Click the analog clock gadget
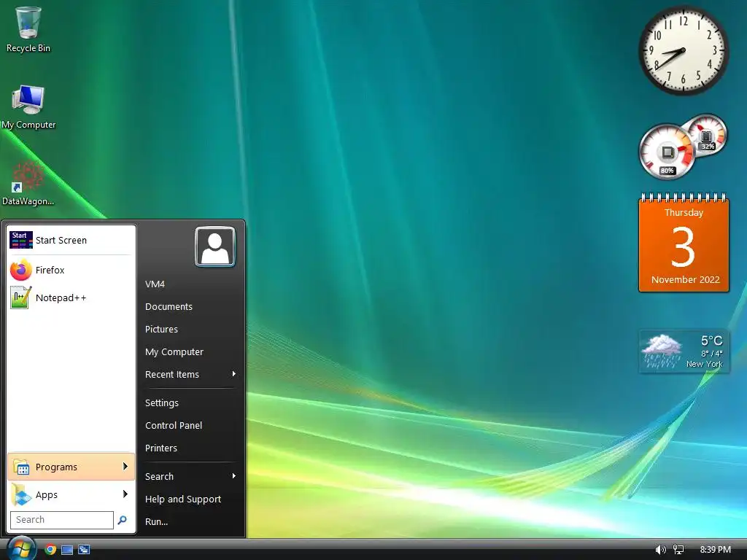Viewport: 747px width, 560px height. coord(683,50)
